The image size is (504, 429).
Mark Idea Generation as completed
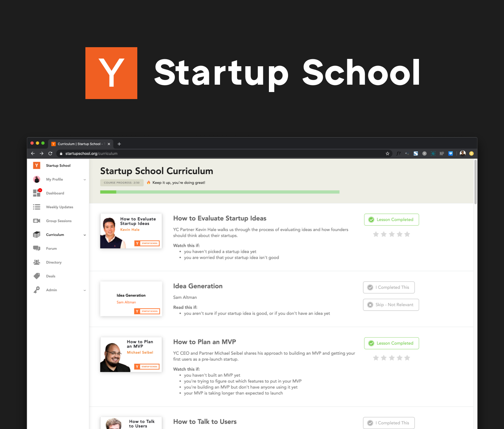tap(388, 287)
